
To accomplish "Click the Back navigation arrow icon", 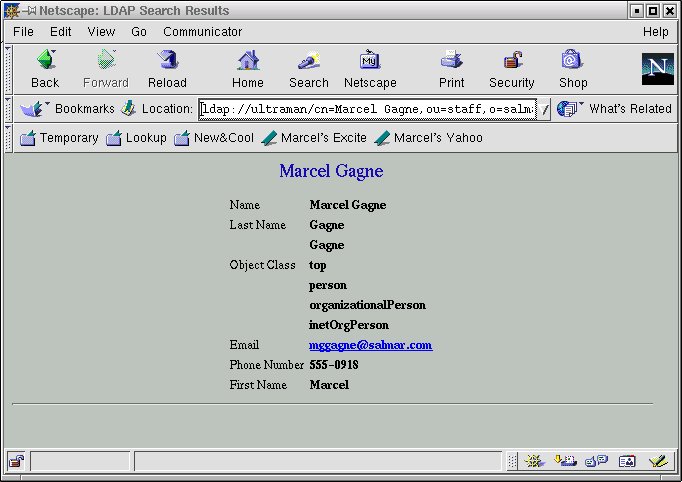I will 45,61.
